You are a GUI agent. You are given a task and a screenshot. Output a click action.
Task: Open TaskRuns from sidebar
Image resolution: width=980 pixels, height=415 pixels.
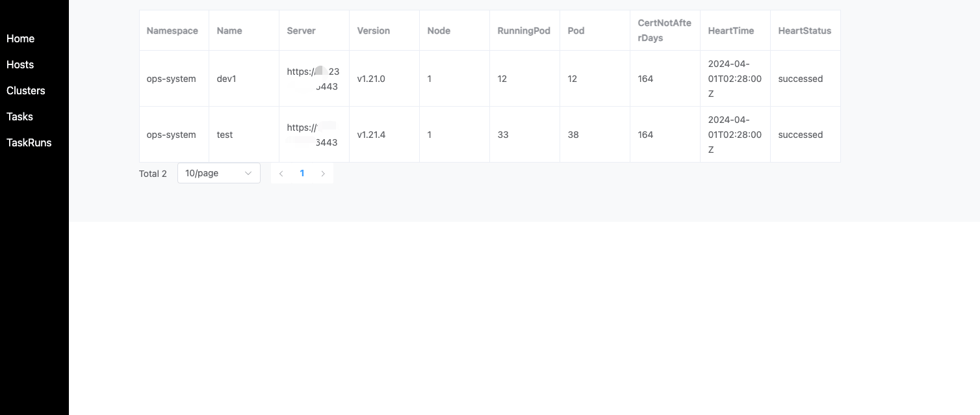[29, 142]
